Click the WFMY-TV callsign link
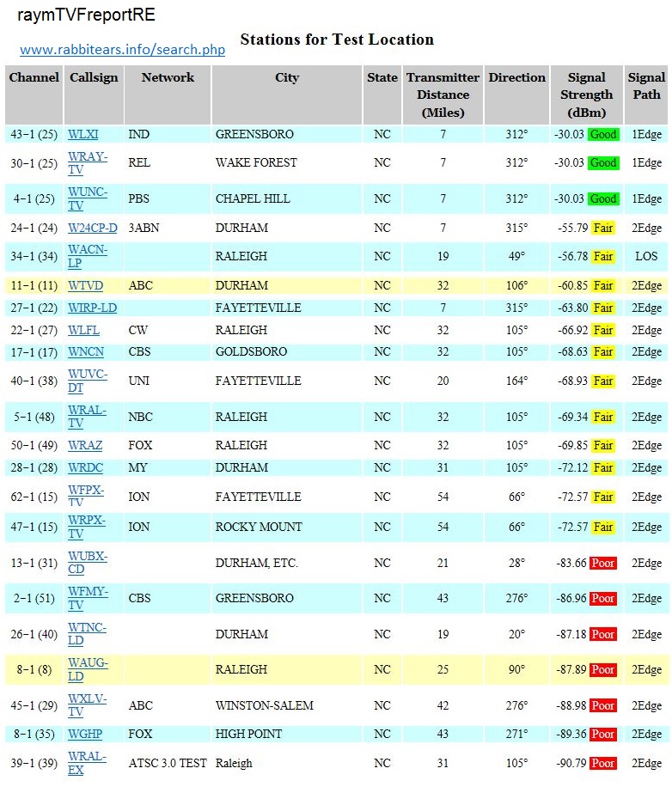The height and width of the screenshot is (799, 672). (x=88, y=598)
